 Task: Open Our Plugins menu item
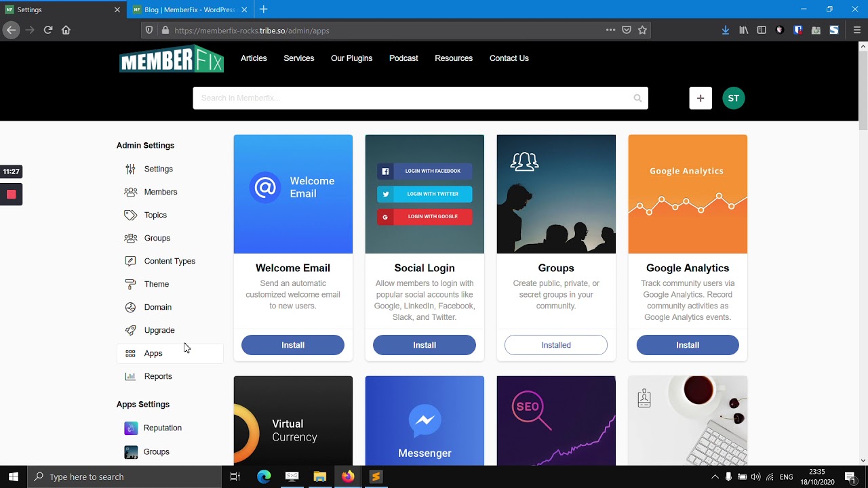[351, 58]
